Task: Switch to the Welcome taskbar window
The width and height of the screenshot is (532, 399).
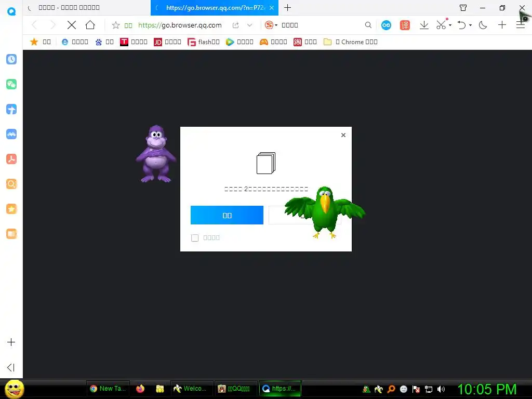Action: [x=192, y=389]
